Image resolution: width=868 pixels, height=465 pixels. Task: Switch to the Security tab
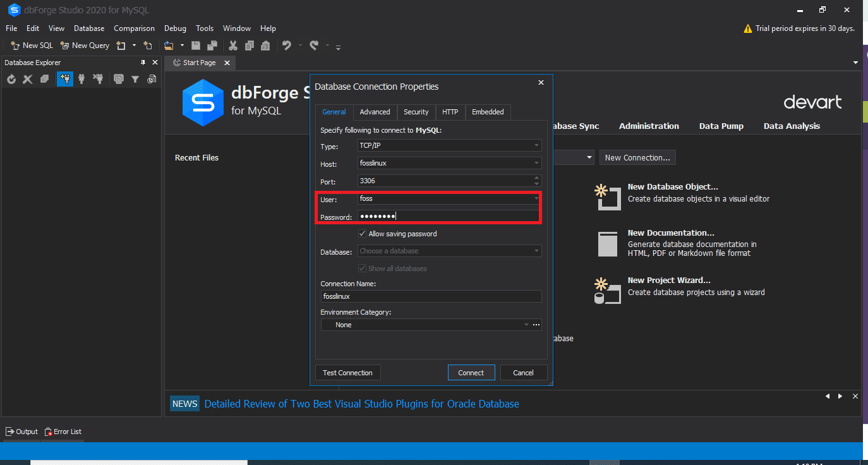416,112
